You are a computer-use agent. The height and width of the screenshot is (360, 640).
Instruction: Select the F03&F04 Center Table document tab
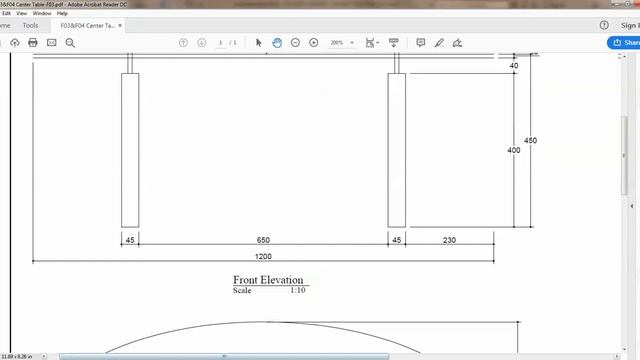(x=87, y=25)
